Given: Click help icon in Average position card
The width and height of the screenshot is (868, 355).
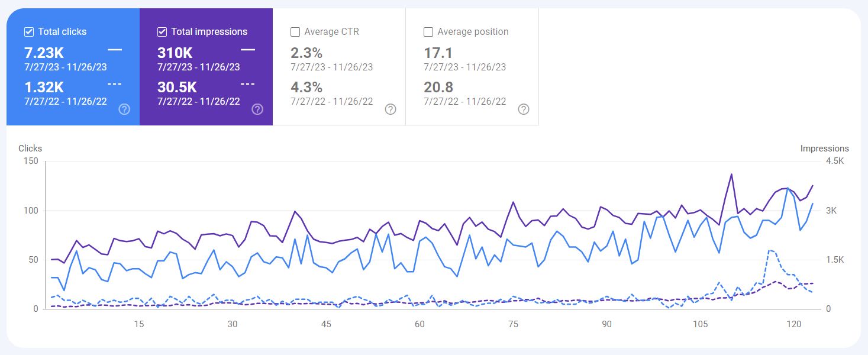Looking at the screenshot, I should pyautogui.click(x=524, y=109).
